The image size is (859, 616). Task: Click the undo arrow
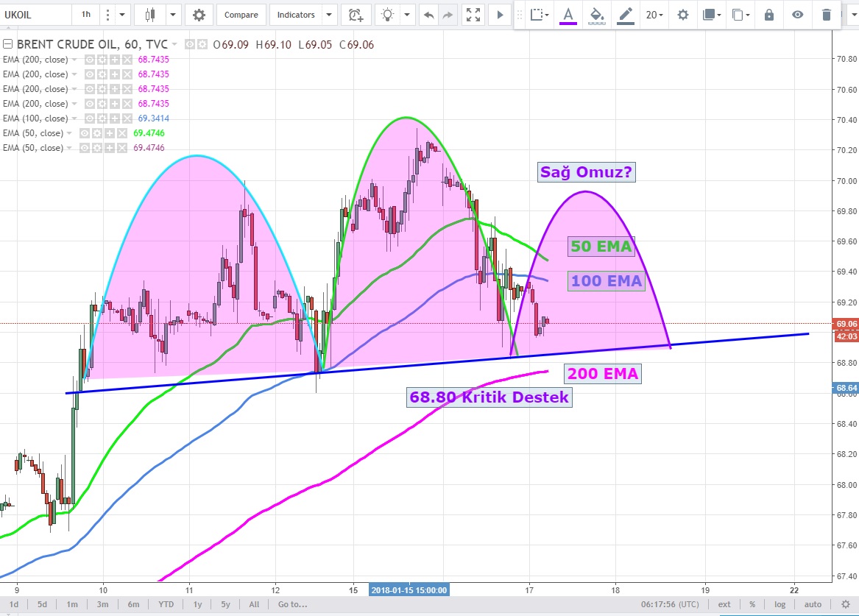coord(428,14)
